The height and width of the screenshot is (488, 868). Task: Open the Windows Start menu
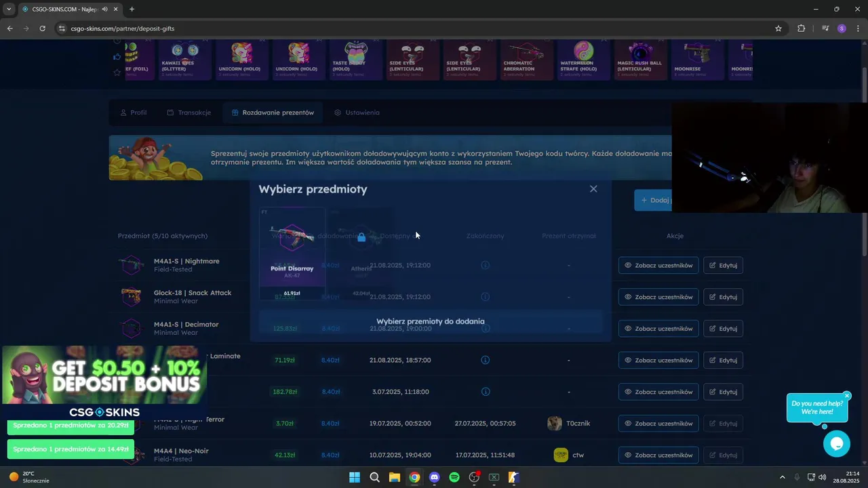pyautogui.click(x=354, y=477)
